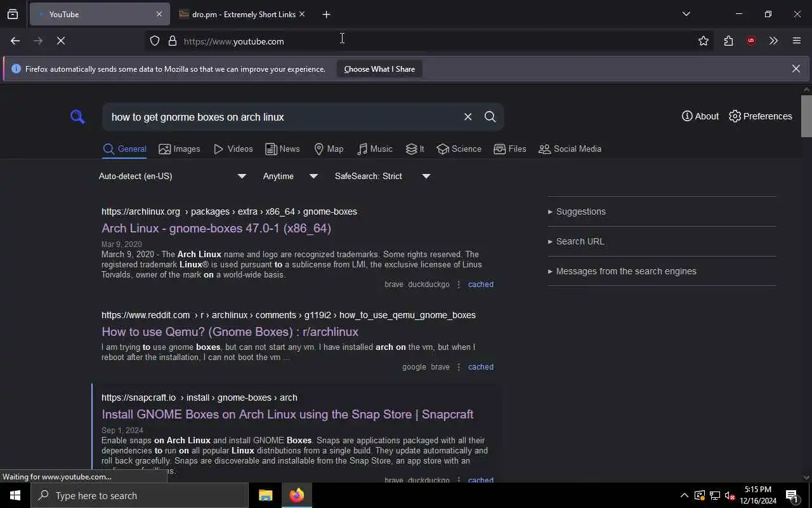Click the muted volume tray icon
This screenshot has width=812, height=508.
point(730,495)
